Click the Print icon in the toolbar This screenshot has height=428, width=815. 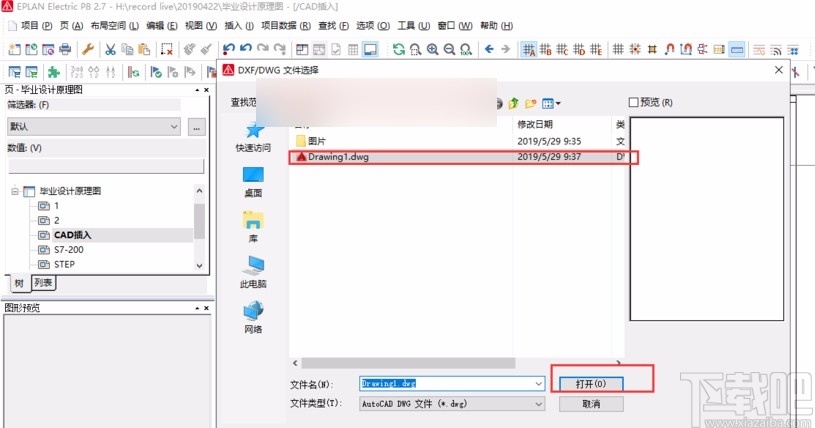coord(65,49)
